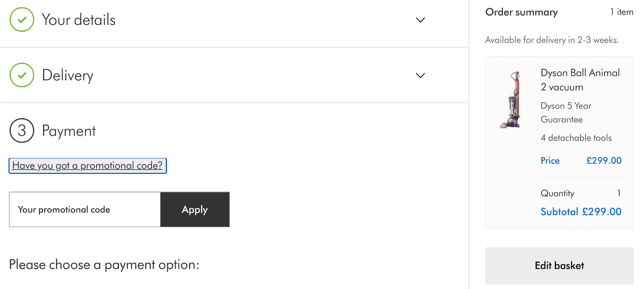Select the Payment step heading
644x289 pixels.
tap(69, 131)
